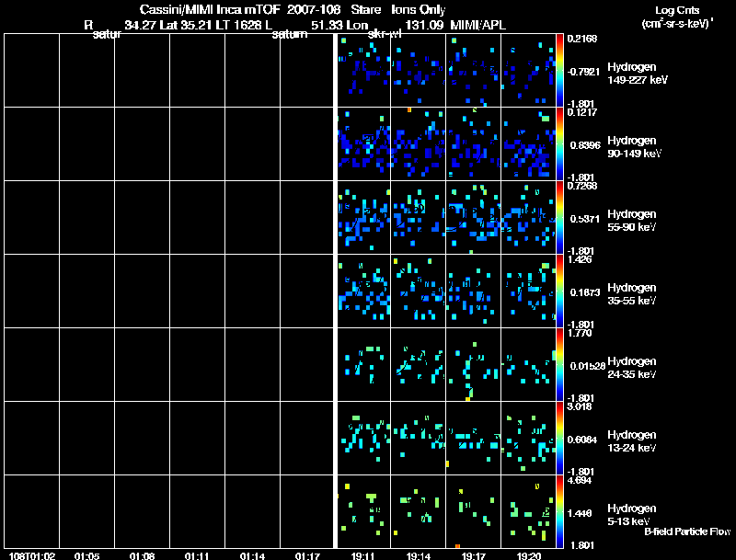Select the 19:14 panel of Hydrogen 90-149 keV
The width and height of the screenshot is (736, 560).
(x=419, y=143)
